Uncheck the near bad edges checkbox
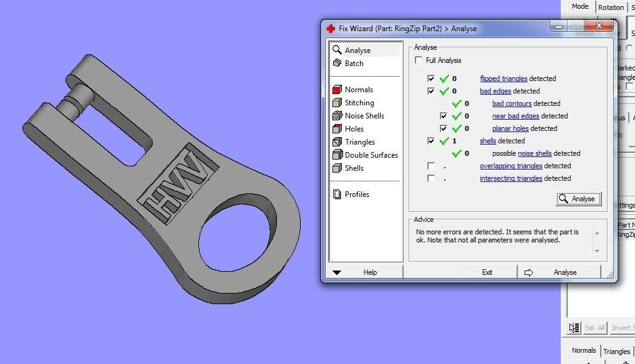Viewport: 635px width, 364px height. pyautogui.click(x=444, y=116)
